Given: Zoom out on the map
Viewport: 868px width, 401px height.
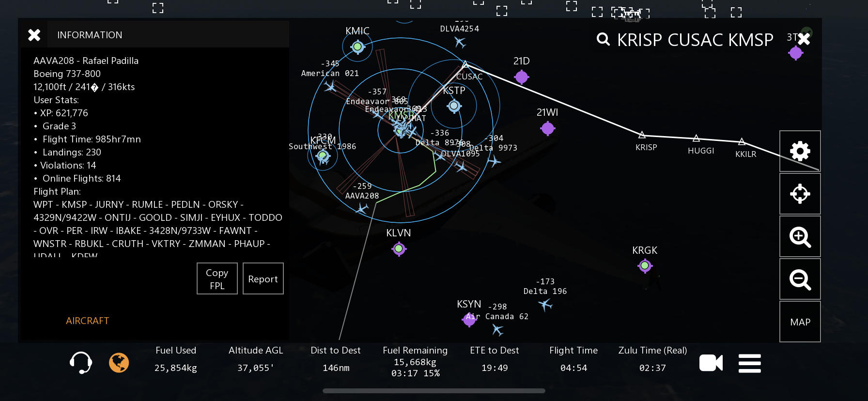Looking at the screenshot, I should (800, 279).
